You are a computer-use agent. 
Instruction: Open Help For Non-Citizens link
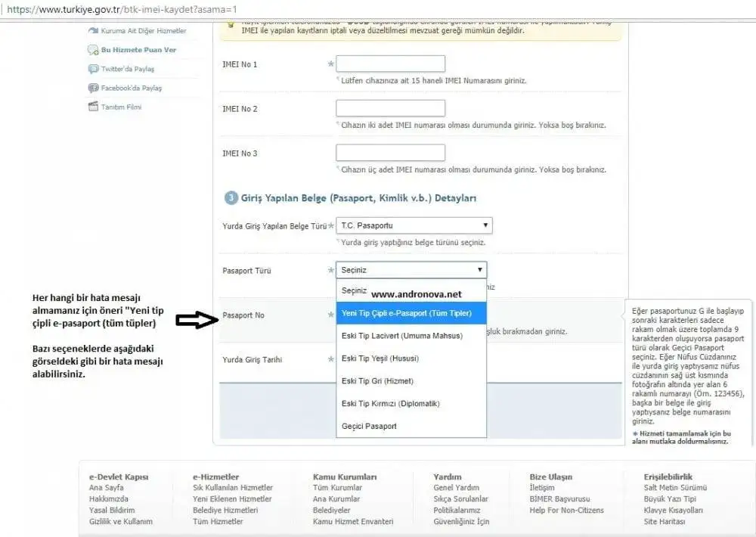[x=566, y=510]
